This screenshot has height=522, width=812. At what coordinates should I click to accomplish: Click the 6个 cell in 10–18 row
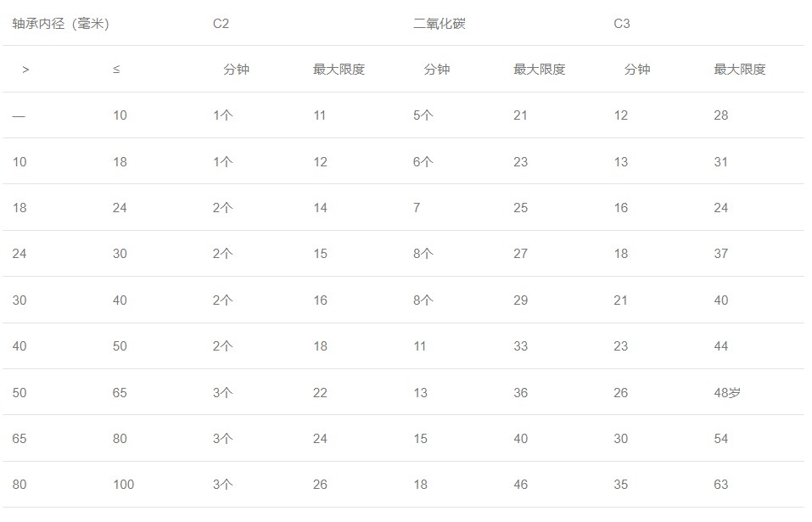tap(423, 162)
